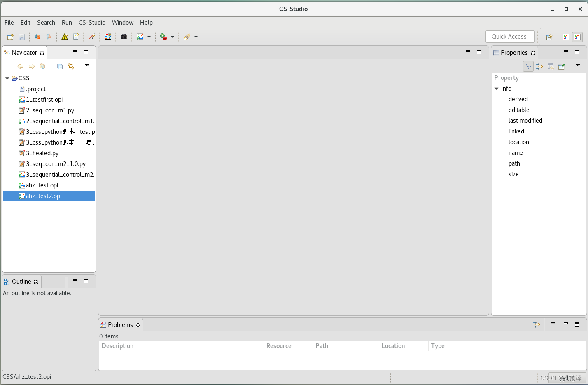Viewport: 588px width, 385px height.
Task: Click the Open Perspective icon
Action: 549,37
